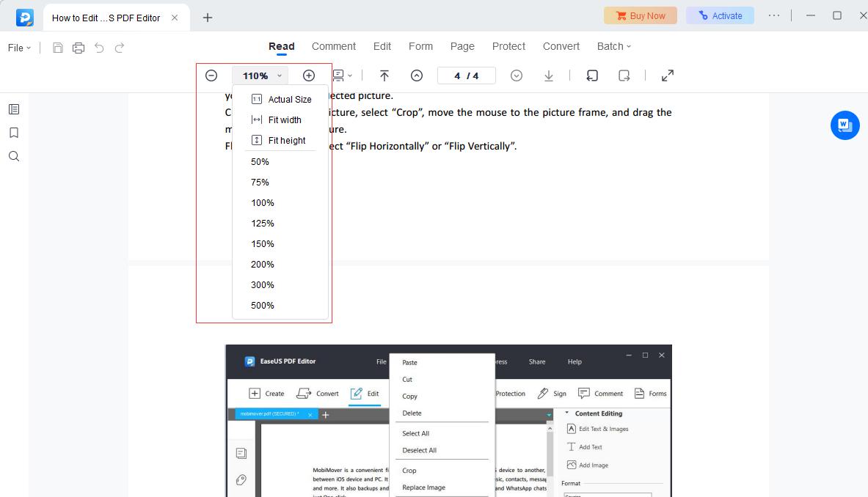Screen dimensions: 868x497
Task: Open the more options ellipsis menu
Action: coord(774,15)
